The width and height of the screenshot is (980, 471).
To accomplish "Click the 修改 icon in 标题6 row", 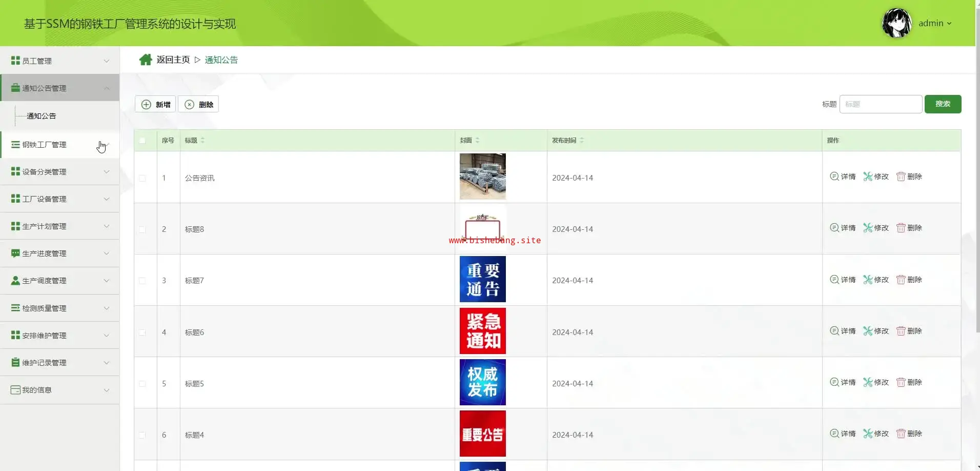I will click(868, 331).
